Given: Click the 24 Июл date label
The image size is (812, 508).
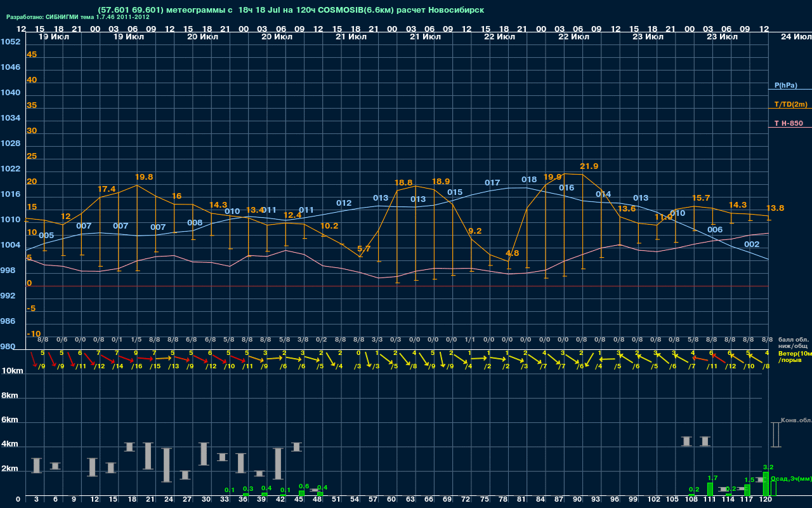Looking at the screenshot, I should pyautogui.click(x=795, y=37).
